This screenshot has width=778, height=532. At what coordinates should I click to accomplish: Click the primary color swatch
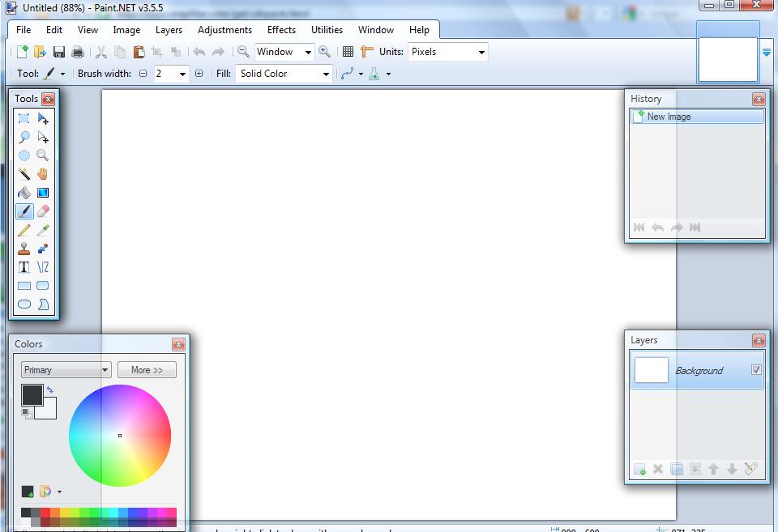tap(32, 394)
